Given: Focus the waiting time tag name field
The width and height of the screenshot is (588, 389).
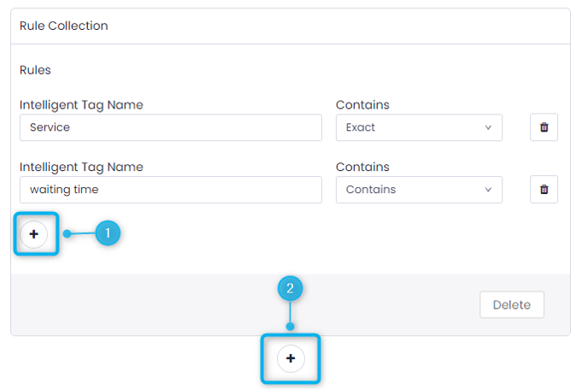Looking at the screenshot, I should (170, 190).
